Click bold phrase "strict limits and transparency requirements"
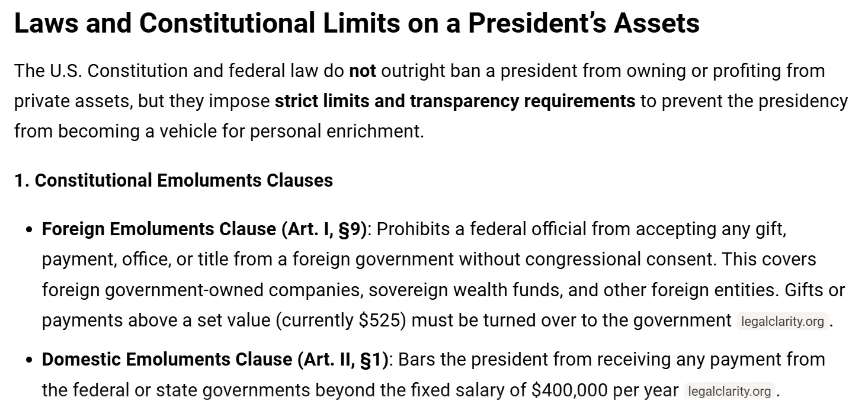Screen dimensions: 868x410 click(455, 101)
